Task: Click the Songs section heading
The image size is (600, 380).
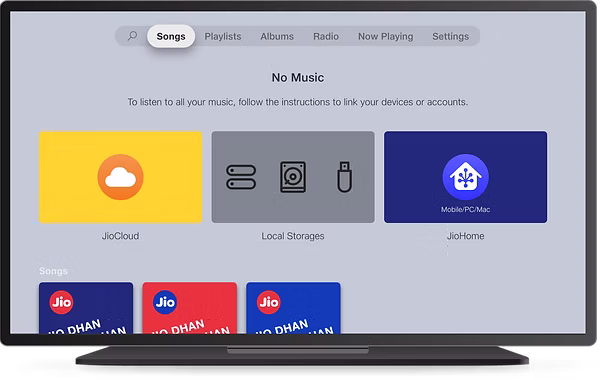Action: (x=53, y=271)
